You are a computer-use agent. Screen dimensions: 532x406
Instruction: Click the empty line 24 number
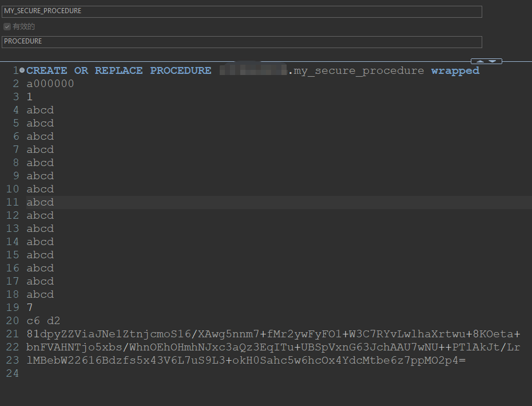(x=13, y=373)
